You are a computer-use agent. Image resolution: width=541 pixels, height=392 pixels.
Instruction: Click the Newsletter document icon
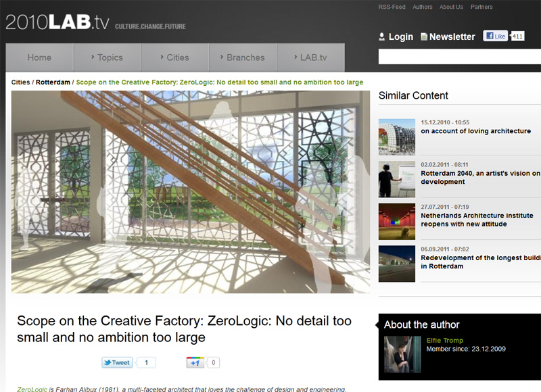(424, 36)
